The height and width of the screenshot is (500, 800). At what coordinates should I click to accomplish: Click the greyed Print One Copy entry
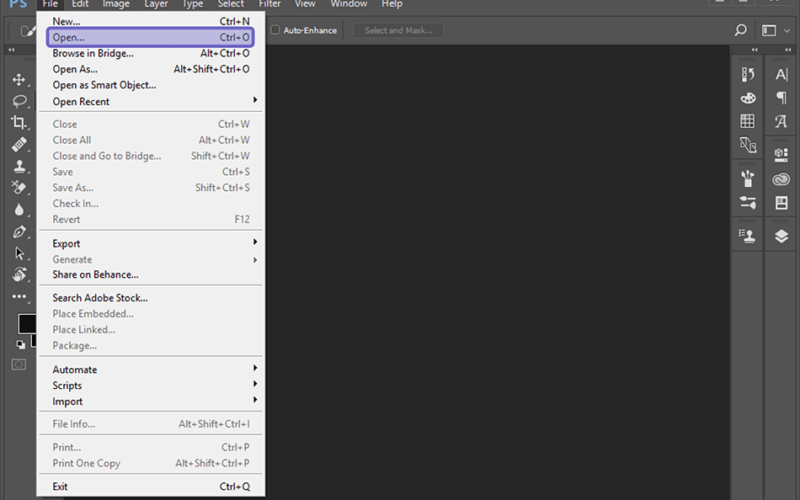pyautogui.click(x=151, y=463)
